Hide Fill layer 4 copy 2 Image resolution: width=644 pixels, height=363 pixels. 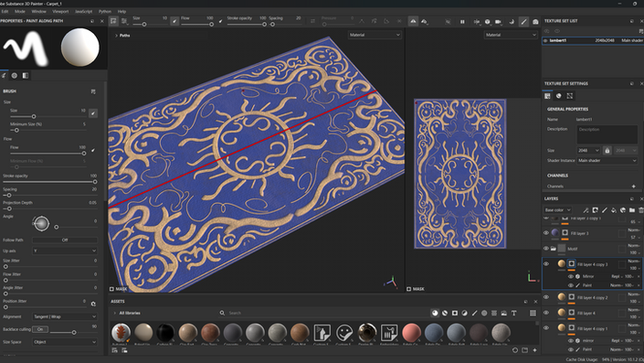(546, 297)
